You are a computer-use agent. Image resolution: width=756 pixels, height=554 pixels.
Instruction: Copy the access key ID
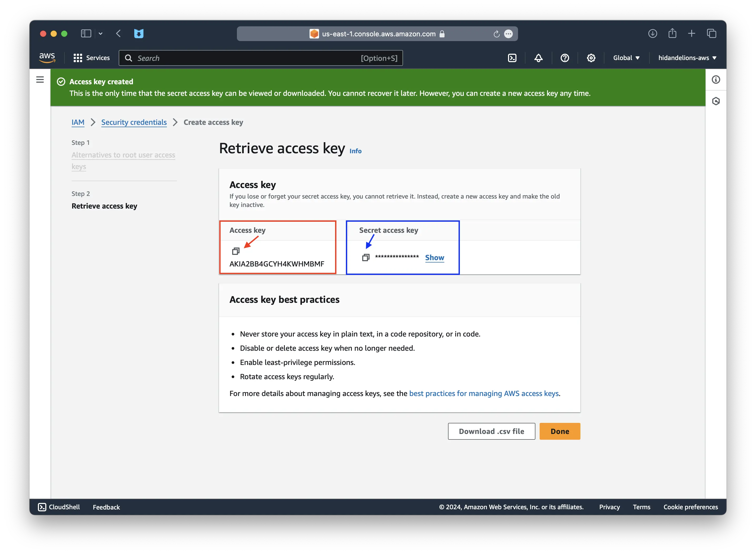236,251
